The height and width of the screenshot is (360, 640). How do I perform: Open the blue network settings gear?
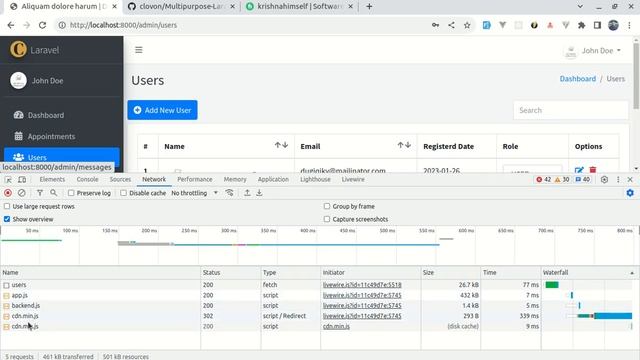(x=630, y=193)
